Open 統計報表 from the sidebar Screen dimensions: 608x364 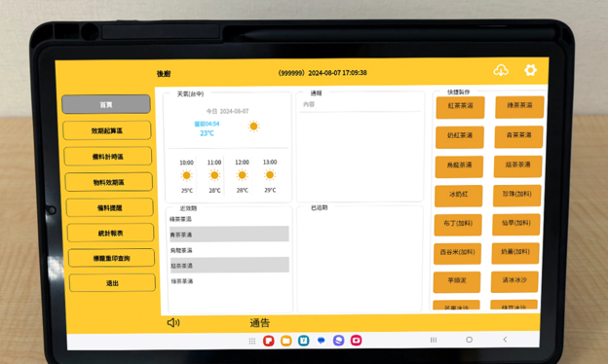coord(110,234)
